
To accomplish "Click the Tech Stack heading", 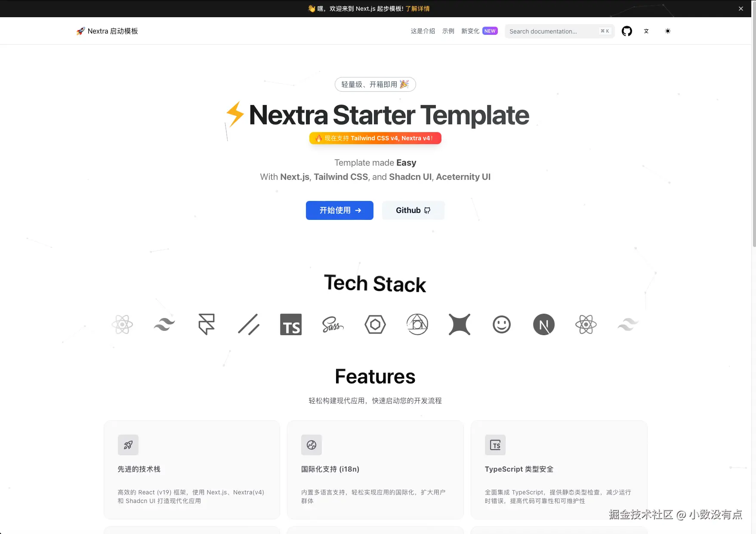I will tap(375, 284).
